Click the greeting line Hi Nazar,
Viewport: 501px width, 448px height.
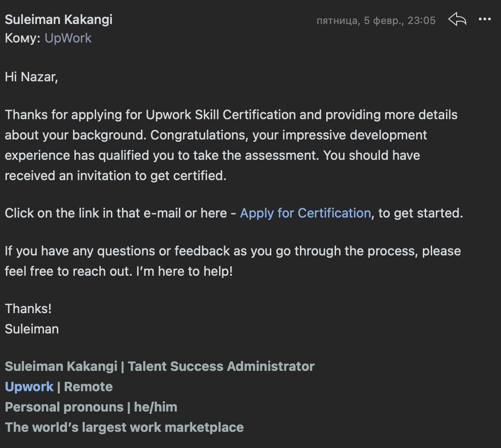[31, 77]
